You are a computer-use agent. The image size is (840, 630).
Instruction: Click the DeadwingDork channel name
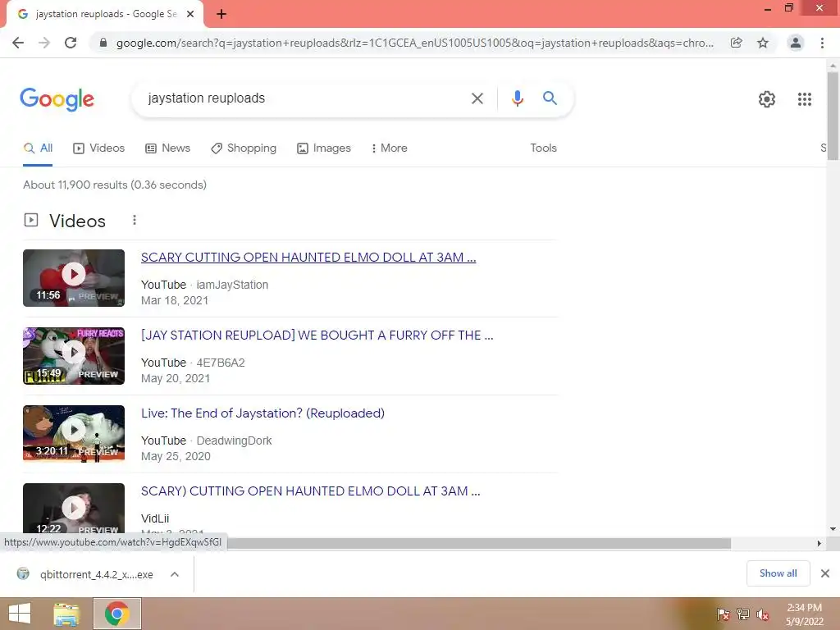tap(234, 441)
